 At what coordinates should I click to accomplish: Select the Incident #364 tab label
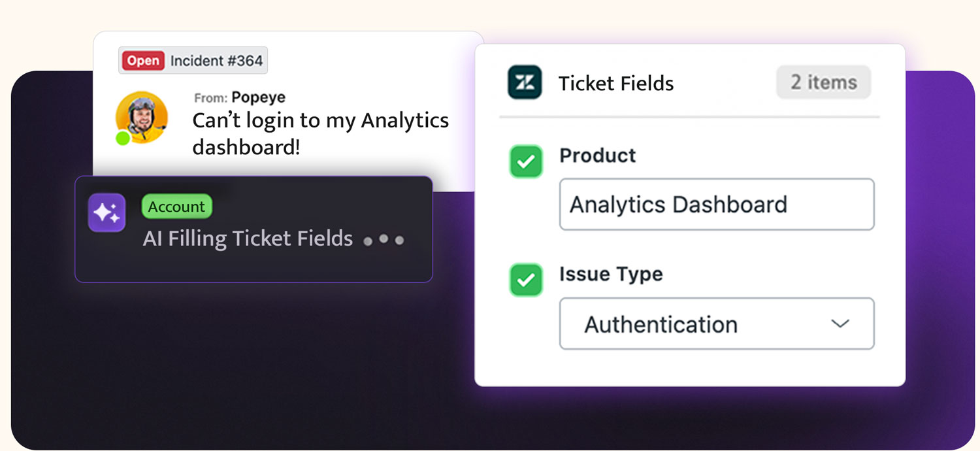pyautogui.click(x=210, y=60)
